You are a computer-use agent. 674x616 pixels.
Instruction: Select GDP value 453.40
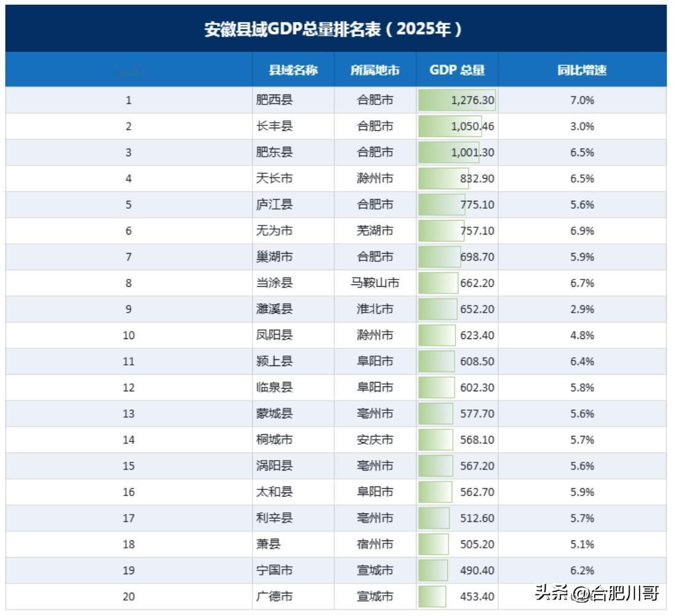477,596
